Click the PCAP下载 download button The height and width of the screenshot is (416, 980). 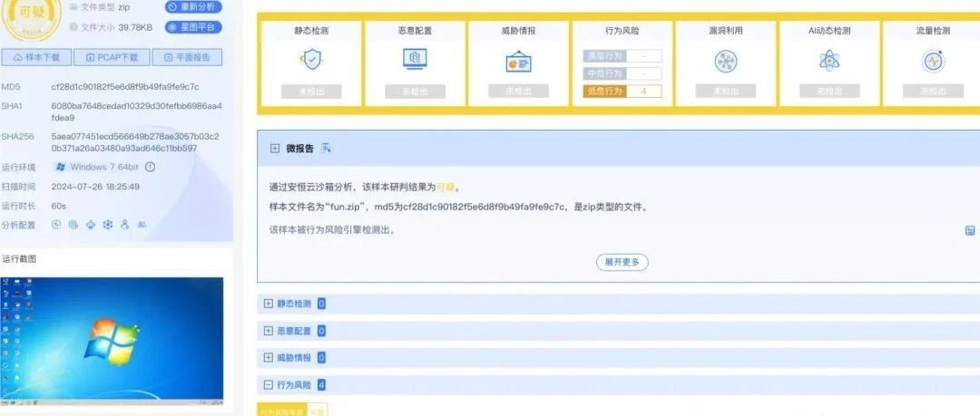[112, 57]
